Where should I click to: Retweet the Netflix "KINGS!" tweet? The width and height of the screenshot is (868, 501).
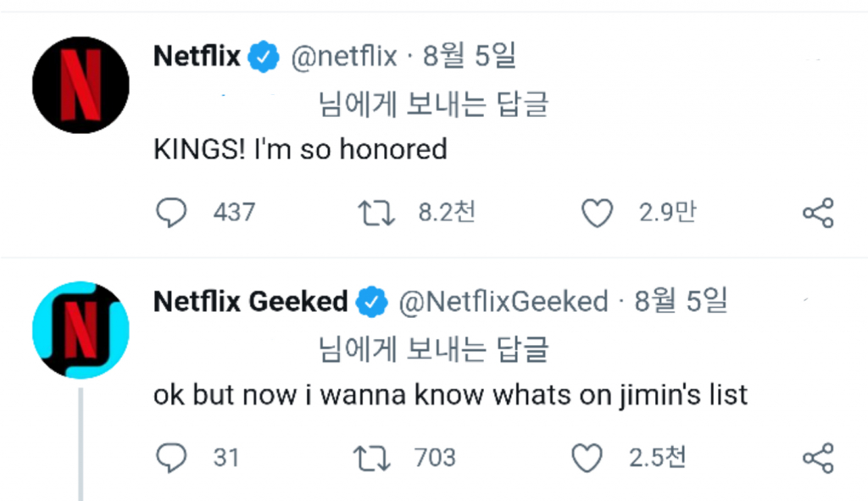coord(376,212)
